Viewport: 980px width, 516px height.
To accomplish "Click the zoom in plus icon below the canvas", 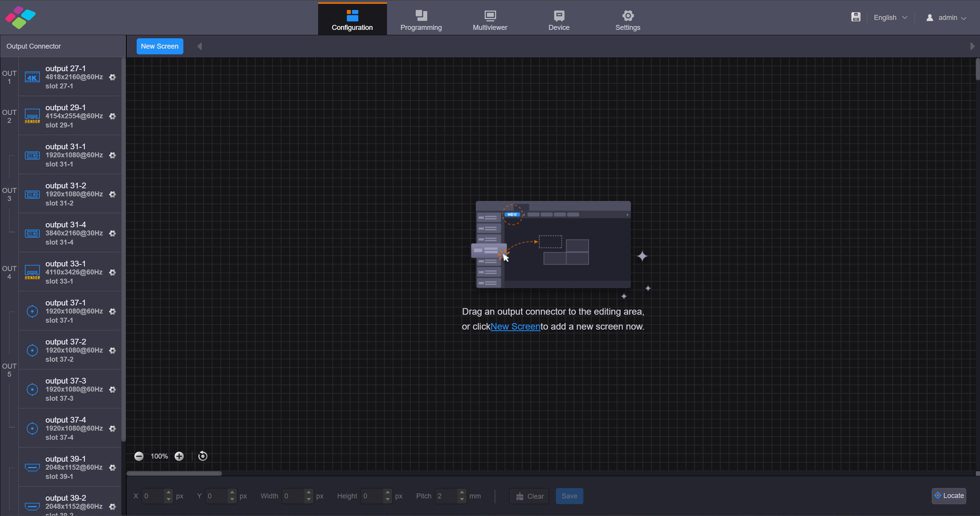I will click(x=180, y=456).
